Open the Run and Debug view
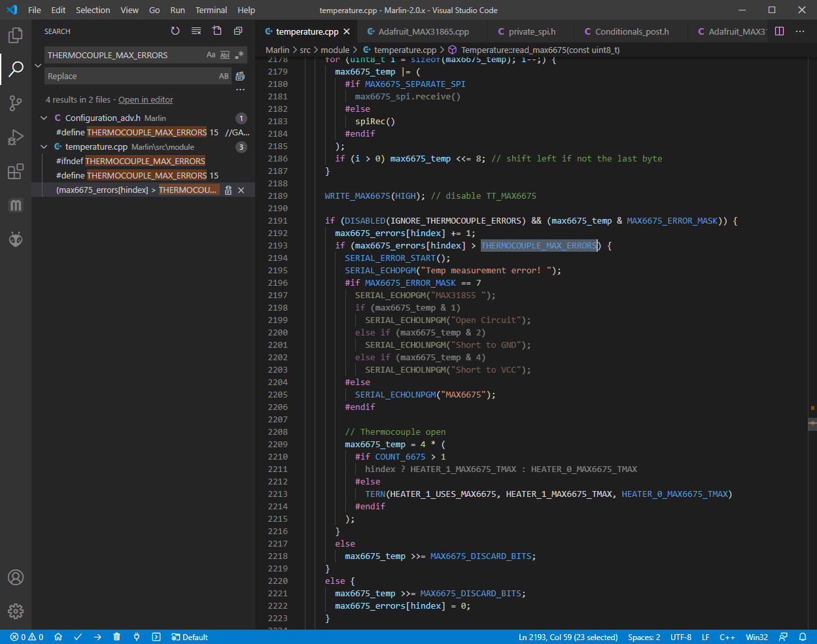Screen dimensions: 817x644 tap(16, 137)
